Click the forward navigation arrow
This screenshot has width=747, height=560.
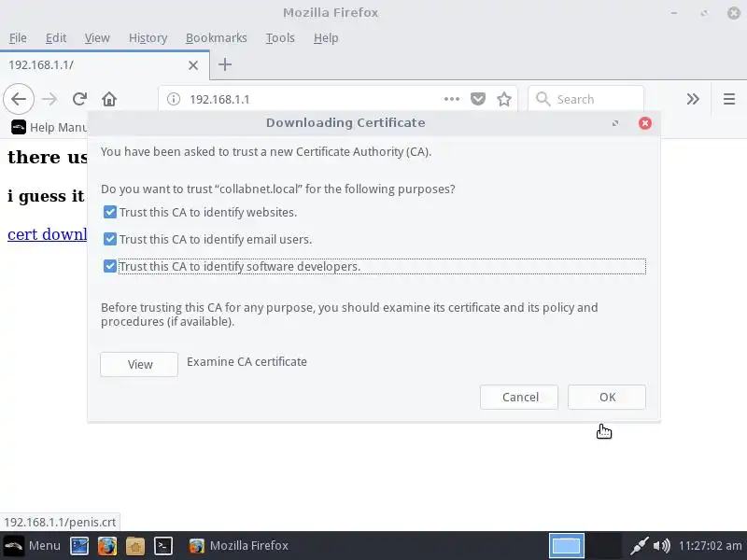pos(49,99)
